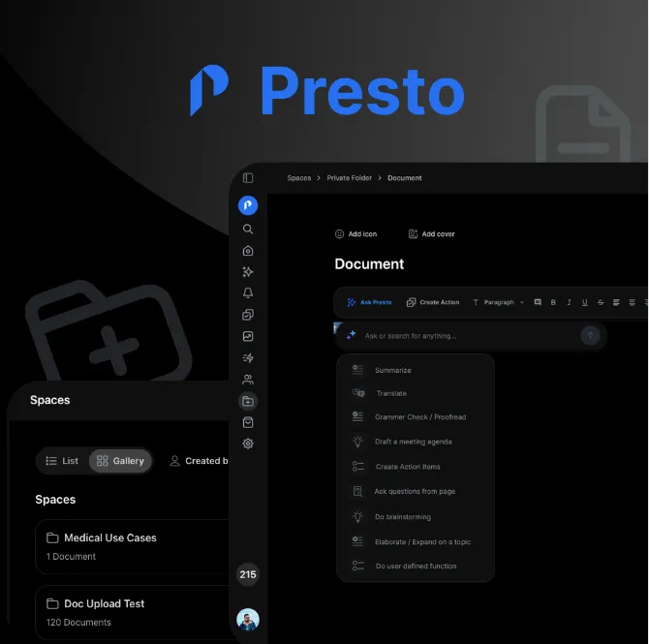Click the 120 Documents label
This screenshot has width=649, height=644.
pos(78,623)
